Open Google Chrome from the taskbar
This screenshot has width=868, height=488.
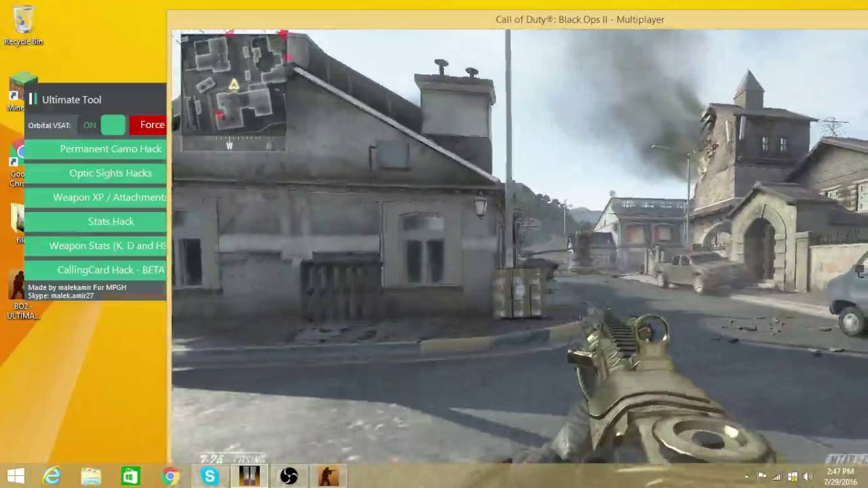(170, 476)
